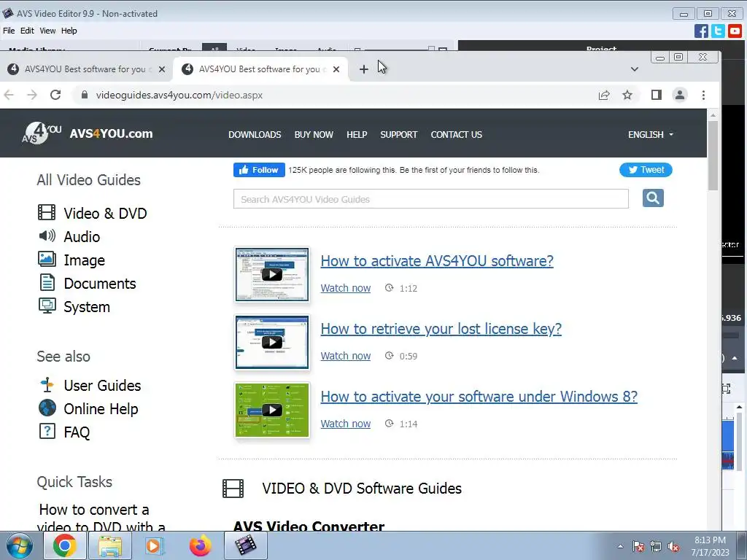747x560 pixels.
Task: Click Watch now for the 1:14 video
Action: click(x=345, y=424)
